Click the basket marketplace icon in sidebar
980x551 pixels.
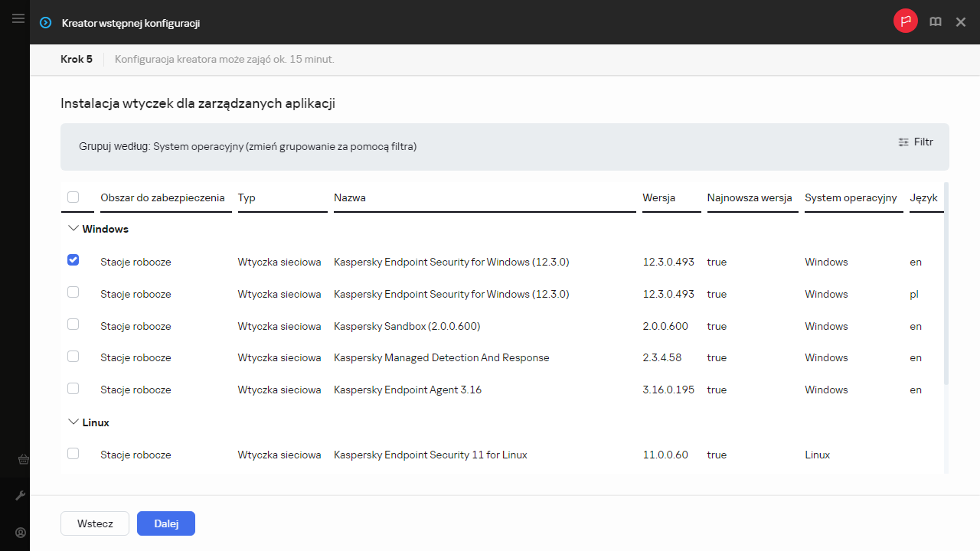22,460
